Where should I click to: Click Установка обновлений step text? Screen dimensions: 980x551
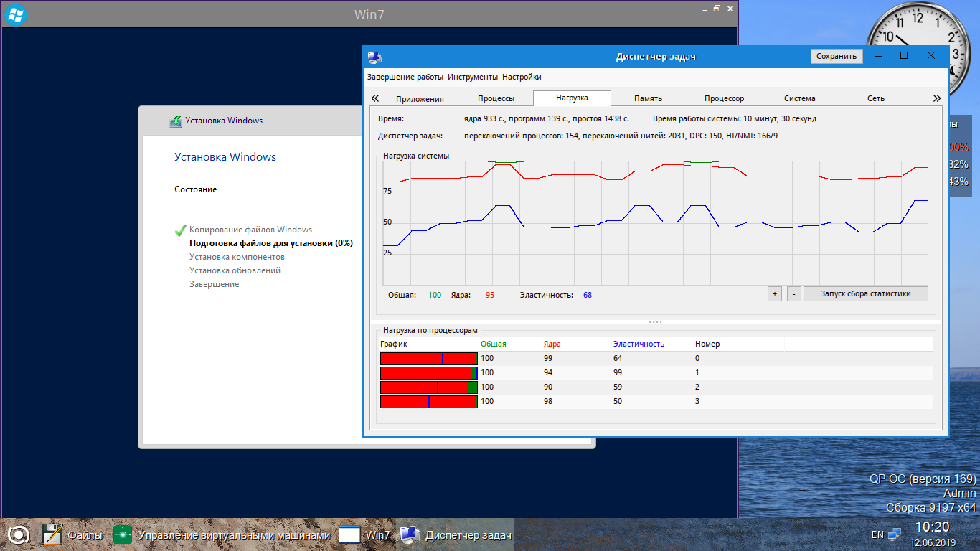pyautogui.click(x=235, y=270)
